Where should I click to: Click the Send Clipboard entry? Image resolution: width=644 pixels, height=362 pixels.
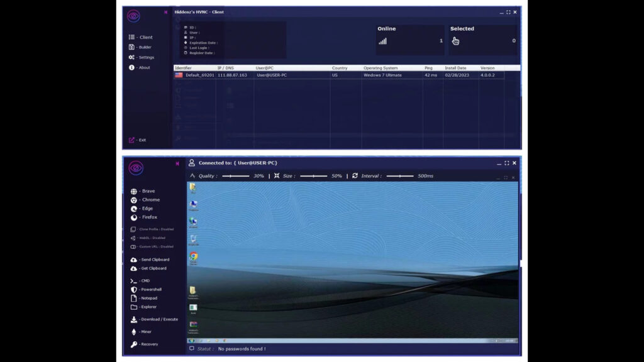150,260
